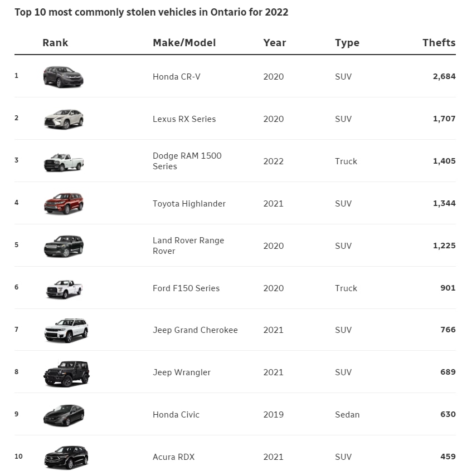The image size is (462, 476).
Task: Click the black Jeep Wrangler image
Action: 66,373
